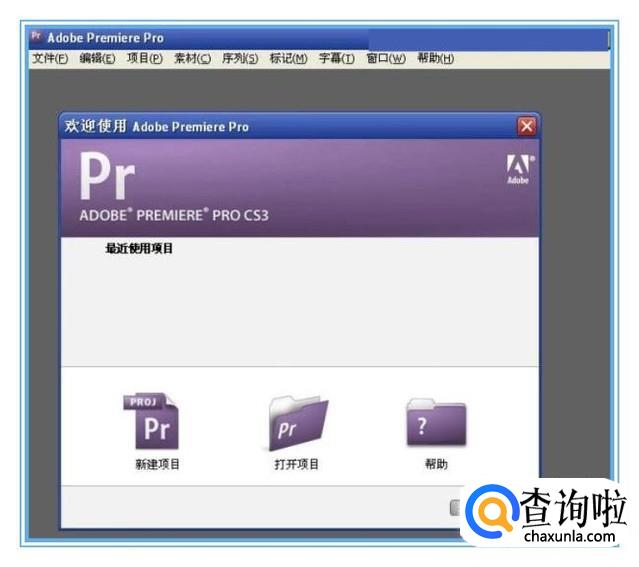Open the 窗口(W) menu
The image size is (639, 567).
click(385, 59)
